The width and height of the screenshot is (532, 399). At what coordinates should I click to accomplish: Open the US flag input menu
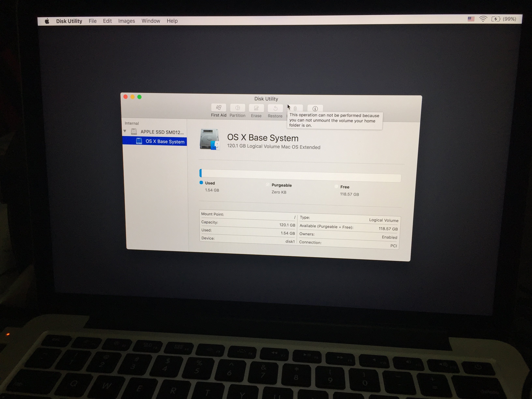coord(471,19)
